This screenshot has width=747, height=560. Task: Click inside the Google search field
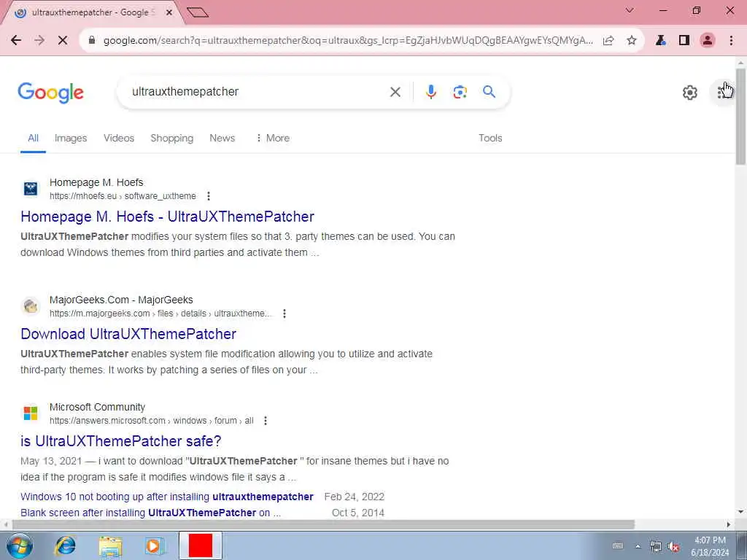258,91
